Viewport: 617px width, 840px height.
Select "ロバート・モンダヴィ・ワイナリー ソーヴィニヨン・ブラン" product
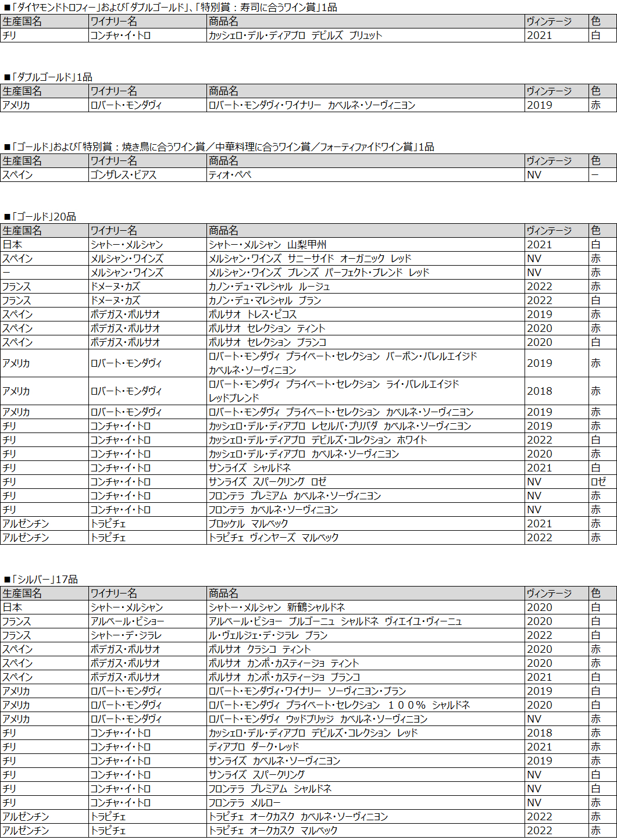click(x=307, y=691)
